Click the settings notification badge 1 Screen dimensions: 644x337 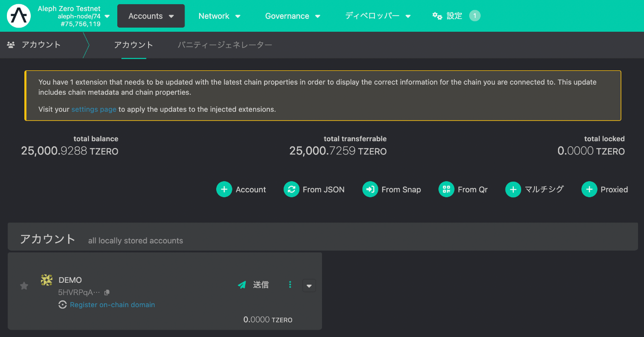pyautogui.click(x=475, y=16)
